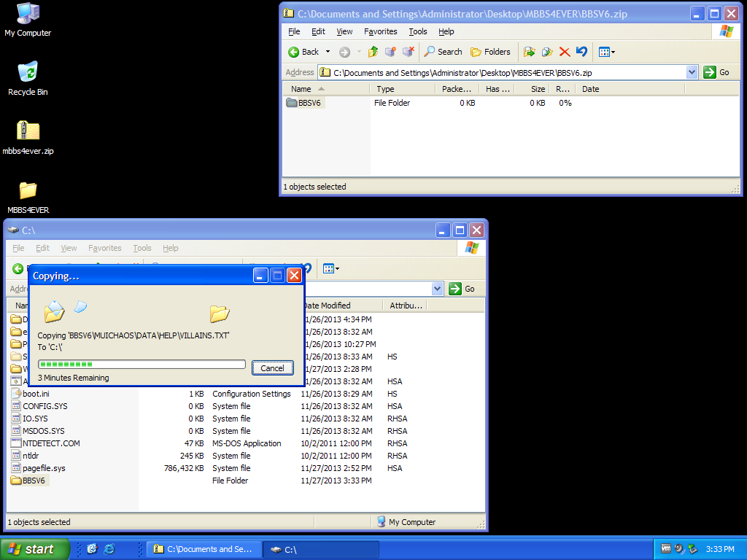This screenshot has height=560, width=747.
Task: Click the Windows Start button
Action: [35, 549]
